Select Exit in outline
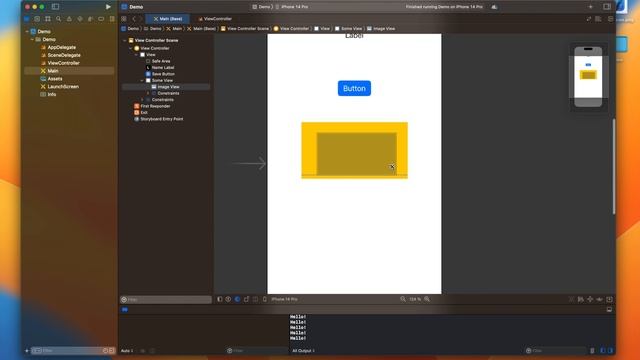Viewport: 640px width, 360px height. tap(144, 113)
